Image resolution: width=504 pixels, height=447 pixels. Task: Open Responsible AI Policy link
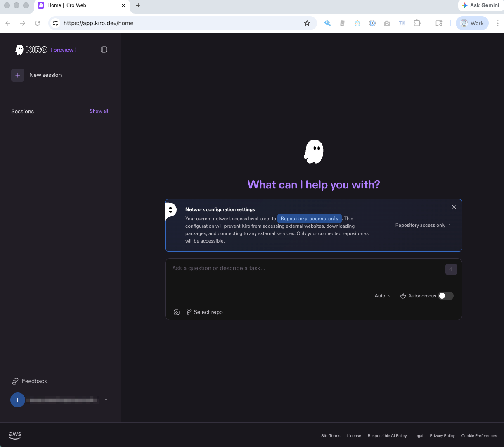tap(387, 436)
